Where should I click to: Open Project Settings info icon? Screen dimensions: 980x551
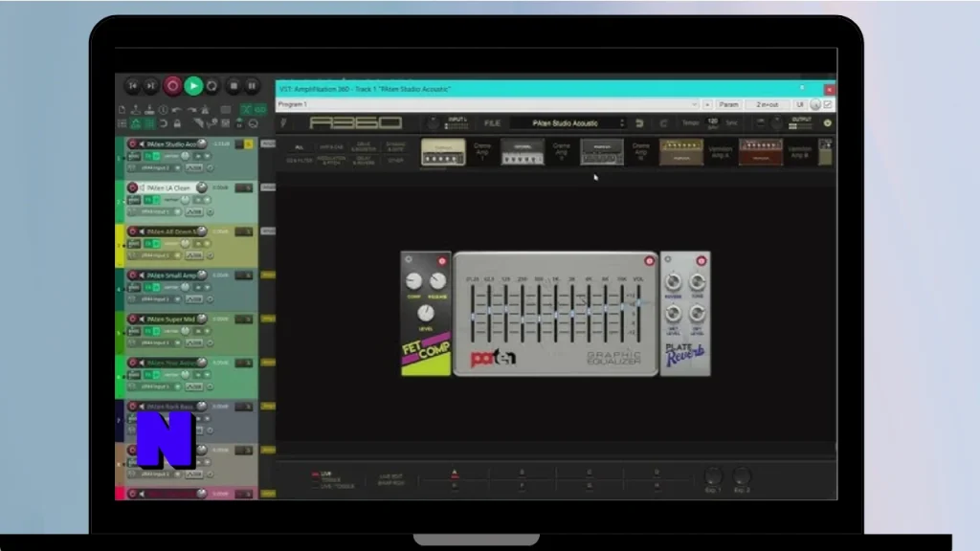163,110
